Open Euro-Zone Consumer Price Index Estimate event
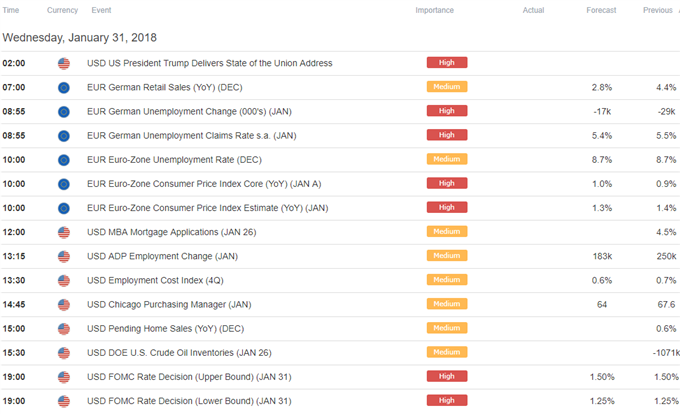The image size is (680, 414). point(207,208)
